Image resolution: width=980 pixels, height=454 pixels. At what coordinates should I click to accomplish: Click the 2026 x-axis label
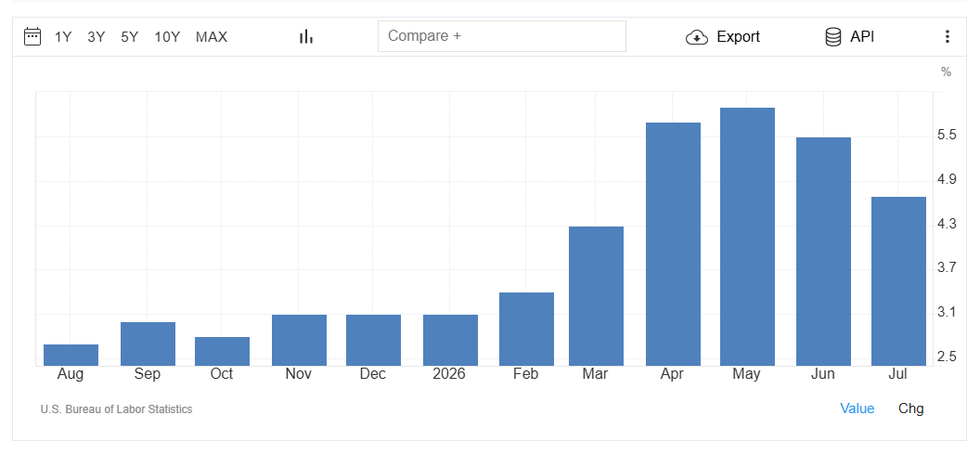(x=449, y=374)
